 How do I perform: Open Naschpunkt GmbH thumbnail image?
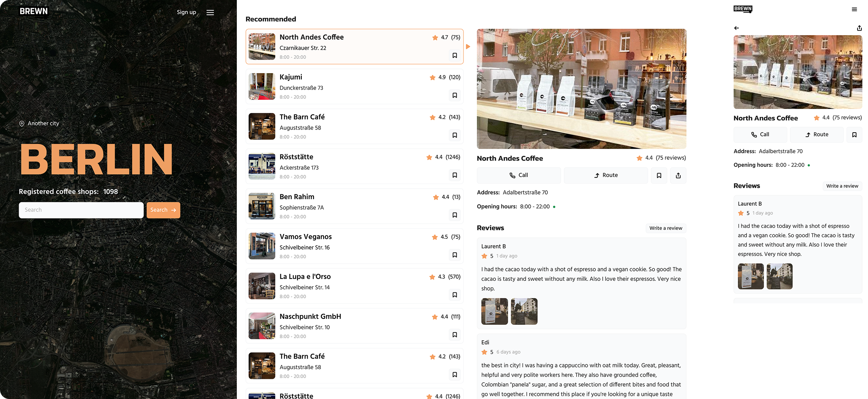[x=262, y=326]
